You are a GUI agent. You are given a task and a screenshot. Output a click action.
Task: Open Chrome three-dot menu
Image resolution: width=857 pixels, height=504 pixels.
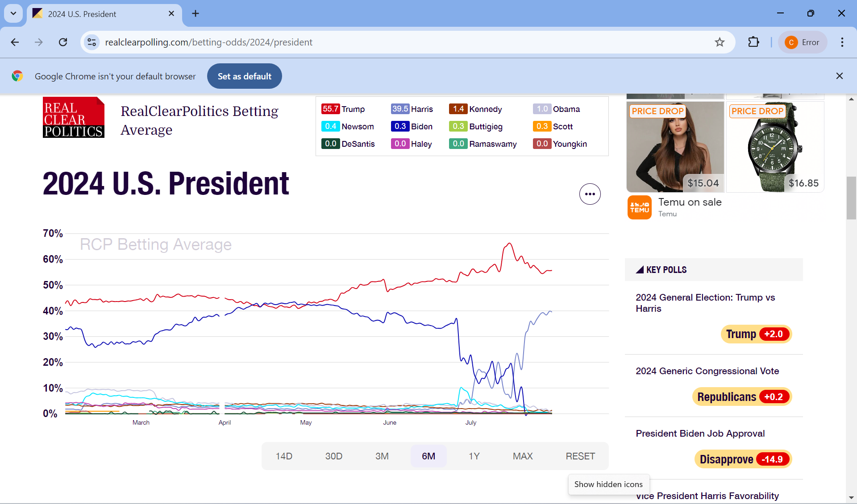coord(842,42)
